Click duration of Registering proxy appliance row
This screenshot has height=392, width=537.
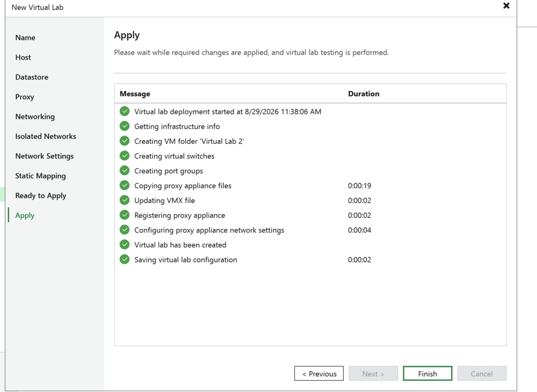tap(360, 215)
